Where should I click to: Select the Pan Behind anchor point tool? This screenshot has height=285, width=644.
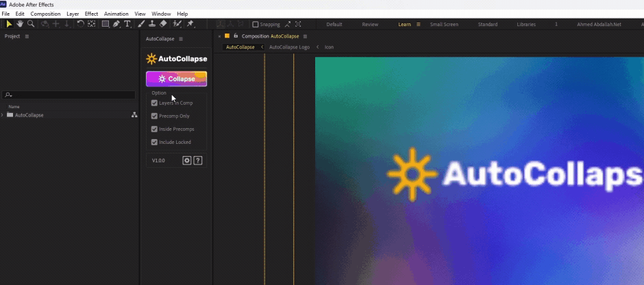91,24
